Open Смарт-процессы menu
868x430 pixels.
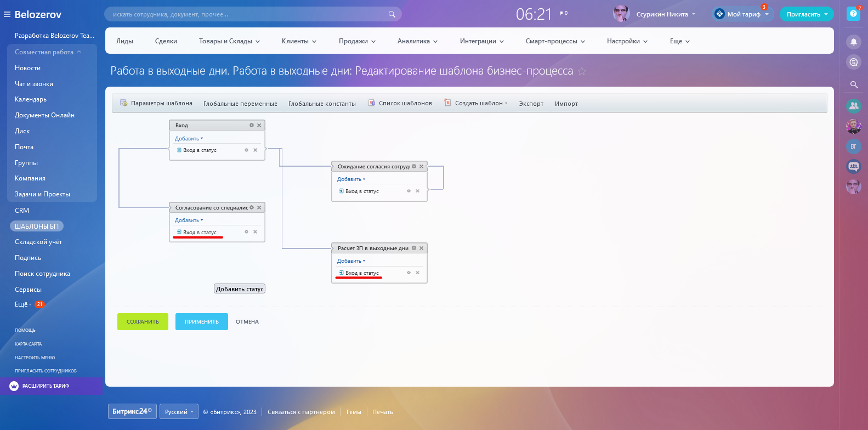point(555,41)
